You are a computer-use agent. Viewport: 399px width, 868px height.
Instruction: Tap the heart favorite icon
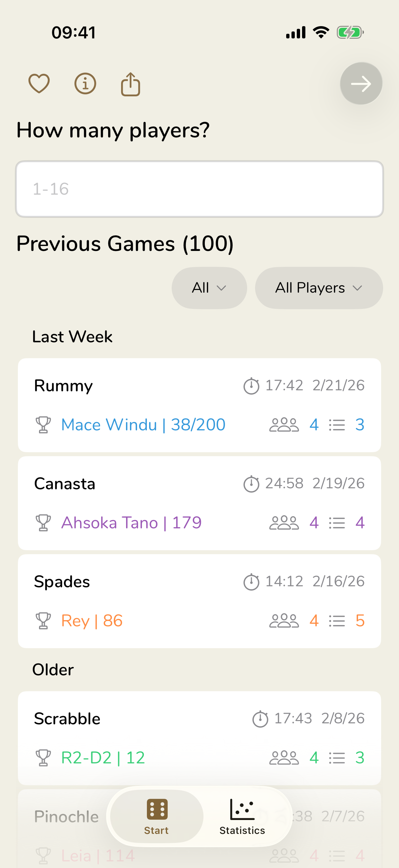point(39,83)
